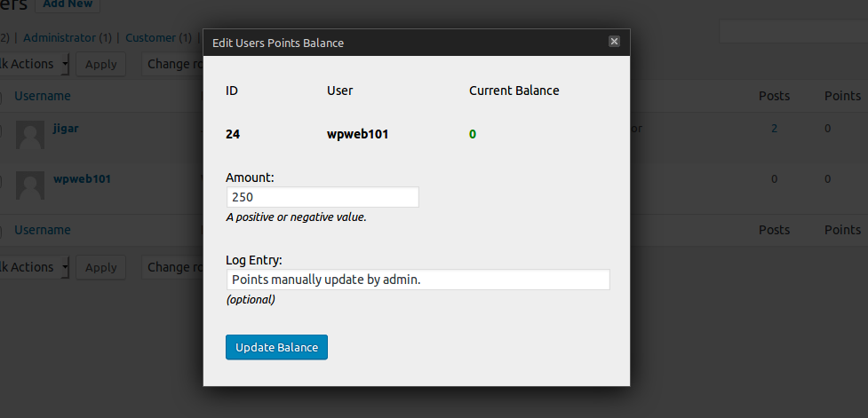868x418 pixels.
Task: Click the bottom Apply button
Action: (100, 267)
